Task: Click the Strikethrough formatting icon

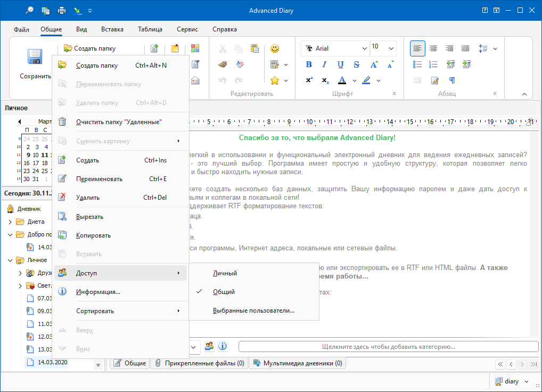Action: click(x=356, y=64)
